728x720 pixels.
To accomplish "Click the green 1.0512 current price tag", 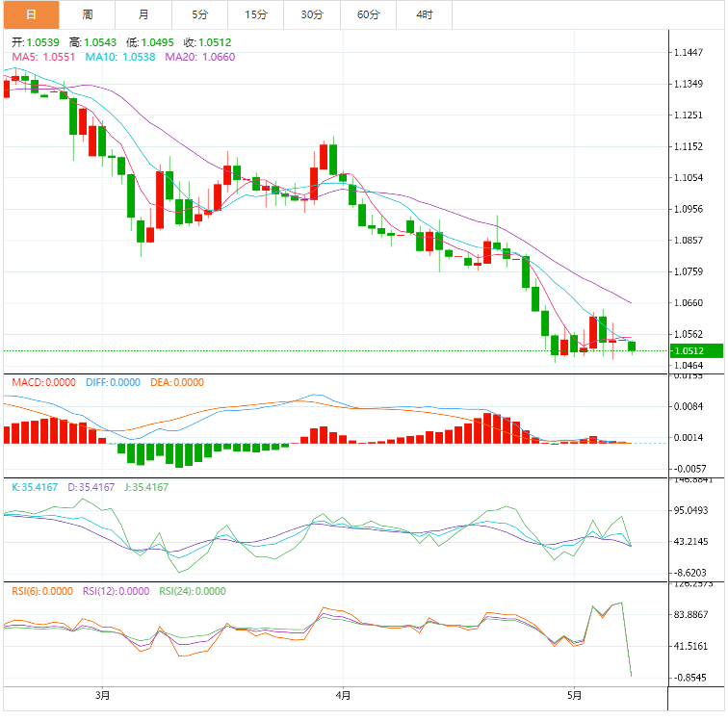I will [696, 351].
